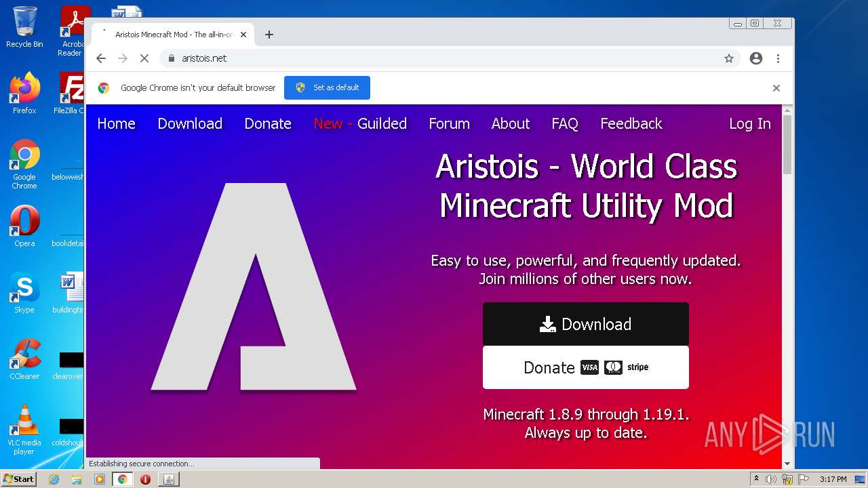
Task: Show hidden system tray icons
Action: (x=756, y=479)
